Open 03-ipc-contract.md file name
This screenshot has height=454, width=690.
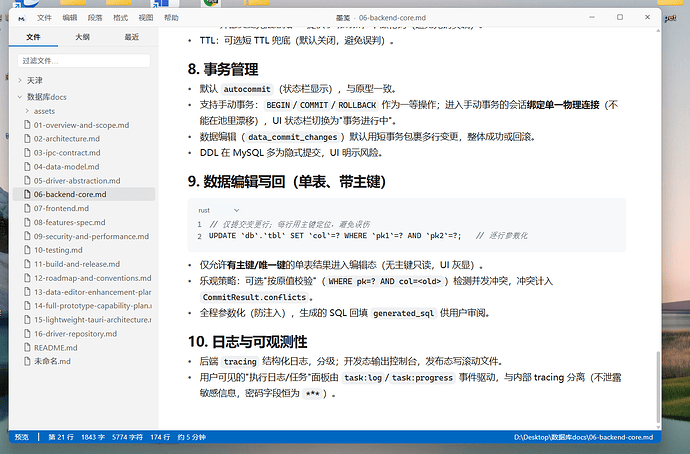pos(67,153)
